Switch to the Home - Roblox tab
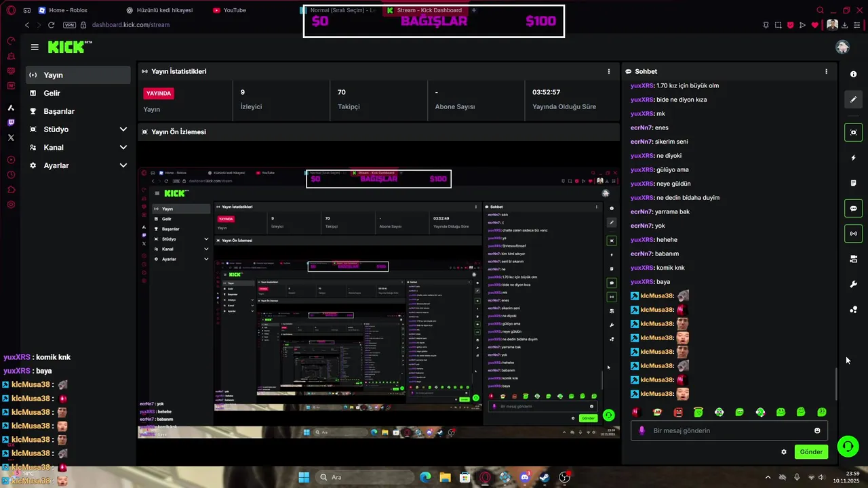 click(63, 10)
